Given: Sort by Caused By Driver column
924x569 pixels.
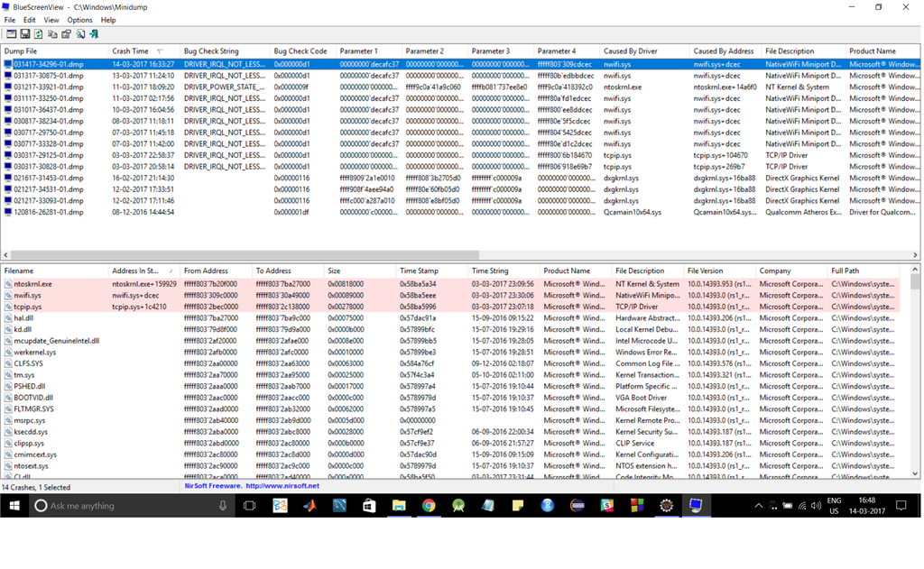Looking at the screenshot, I should (644, 51).
